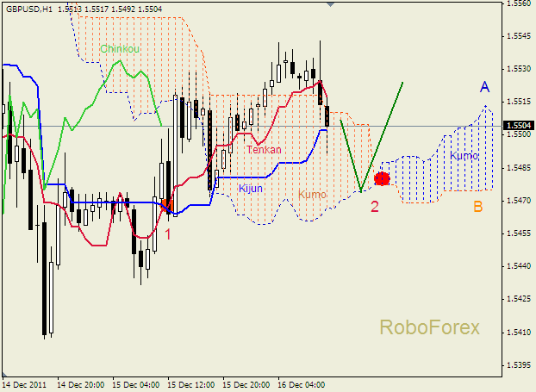
Task: Select the red Tenkan text label
Action: pos(264,150)
